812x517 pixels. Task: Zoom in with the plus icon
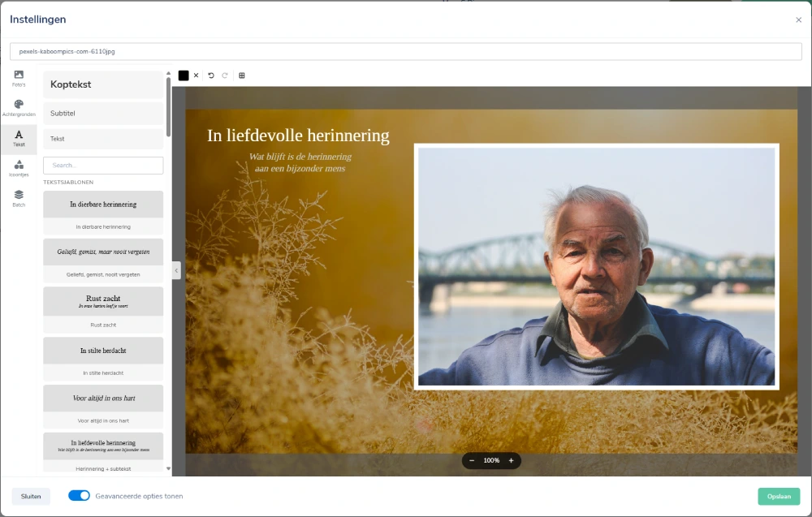tap(511, 460)
